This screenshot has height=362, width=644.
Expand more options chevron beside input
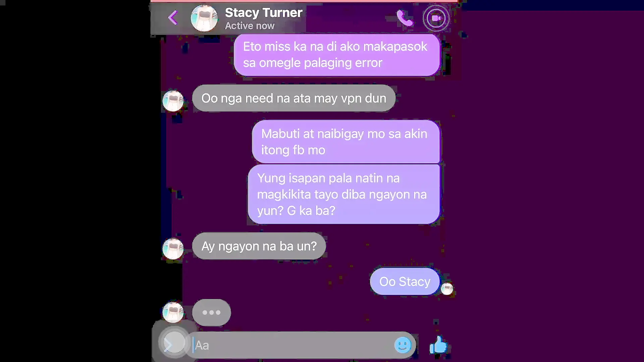tap(174, 343)
